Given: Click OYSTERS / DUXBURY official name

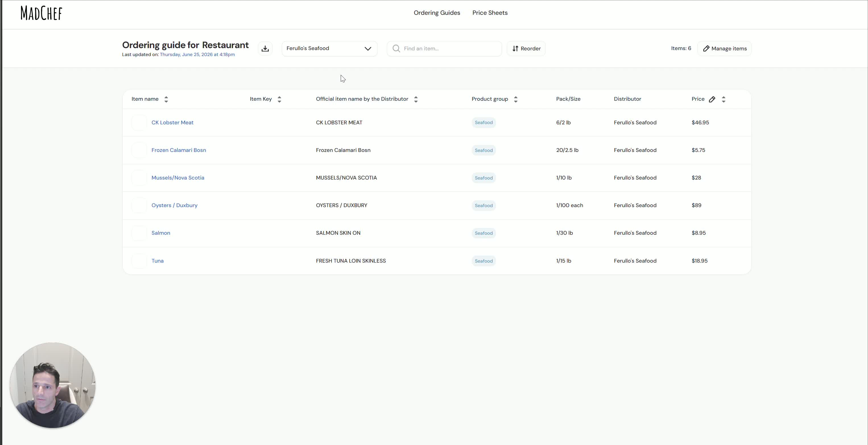Looking at the screenshot, I should (341, 206).
